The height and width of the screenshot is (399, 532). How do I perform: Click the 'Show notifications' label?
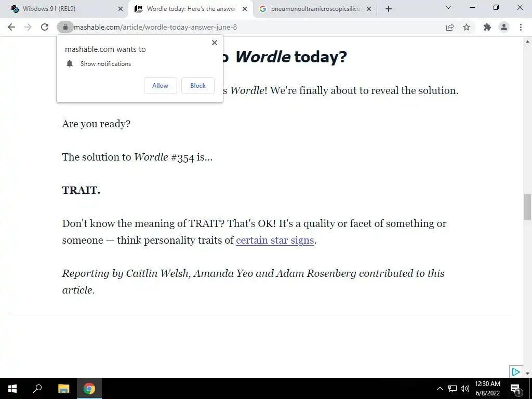pyautogui.click(x=105, y=64)
